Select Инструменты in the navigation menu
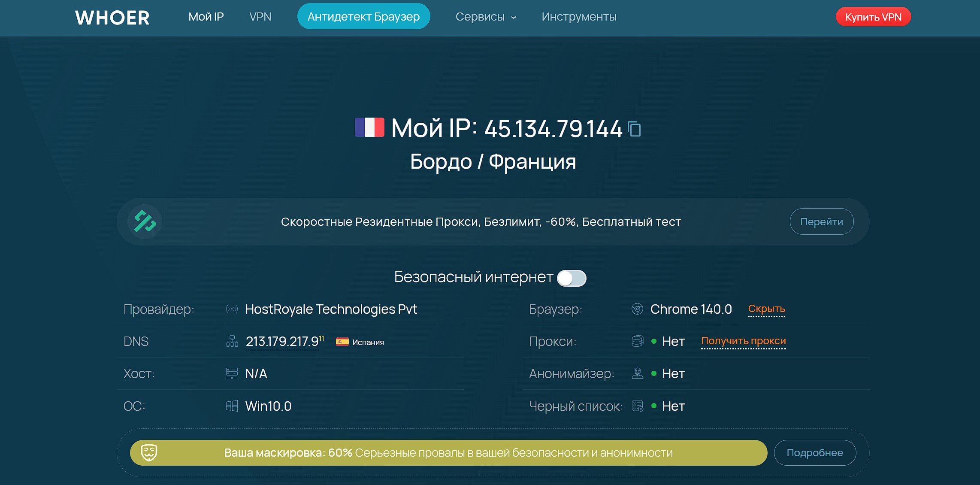The height and width of the screenshot is (485, 980). click(x=579, y=17)
